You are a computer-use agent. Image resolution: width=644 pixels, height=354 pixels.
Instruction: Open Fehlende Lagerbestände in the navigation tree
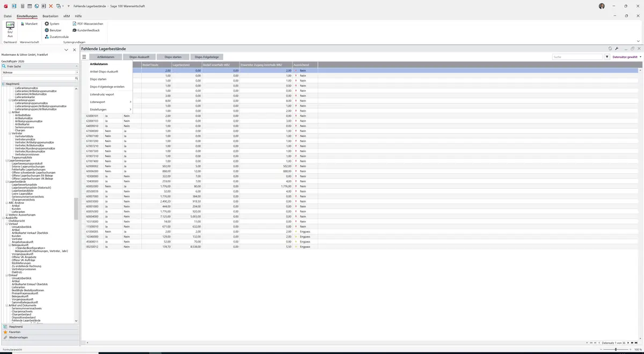point(26,320)
